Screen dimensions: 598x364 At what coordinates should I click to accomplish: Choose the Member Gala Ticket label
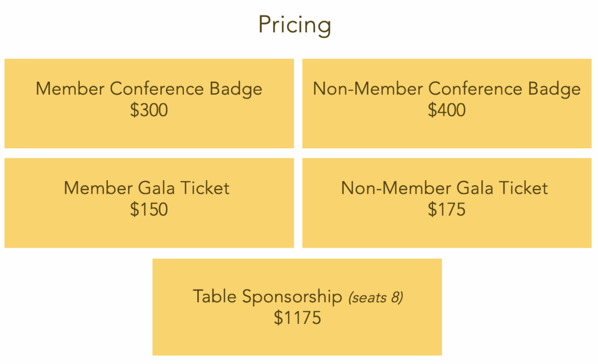(147, 188)
